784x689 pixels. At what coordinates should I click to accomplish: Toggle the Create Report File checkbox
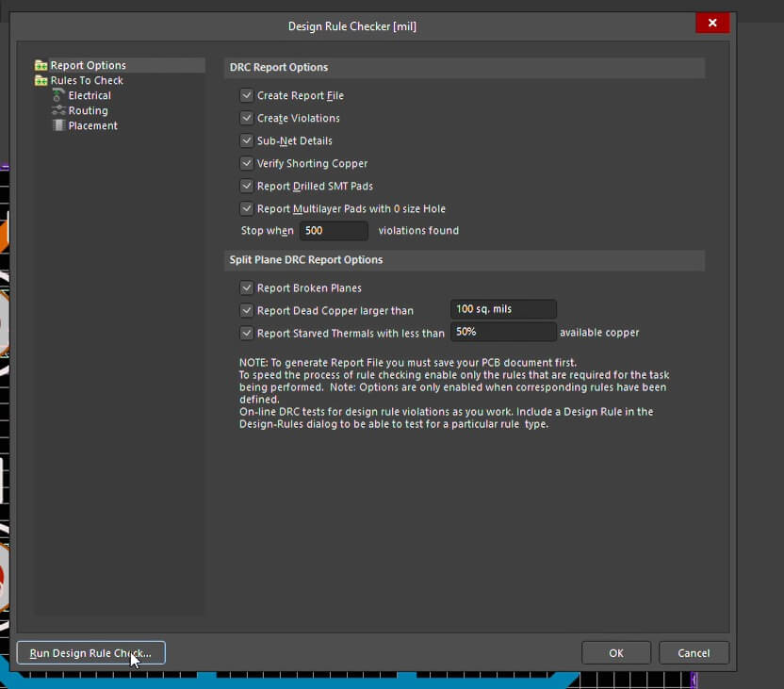click(x=247, y=95)
